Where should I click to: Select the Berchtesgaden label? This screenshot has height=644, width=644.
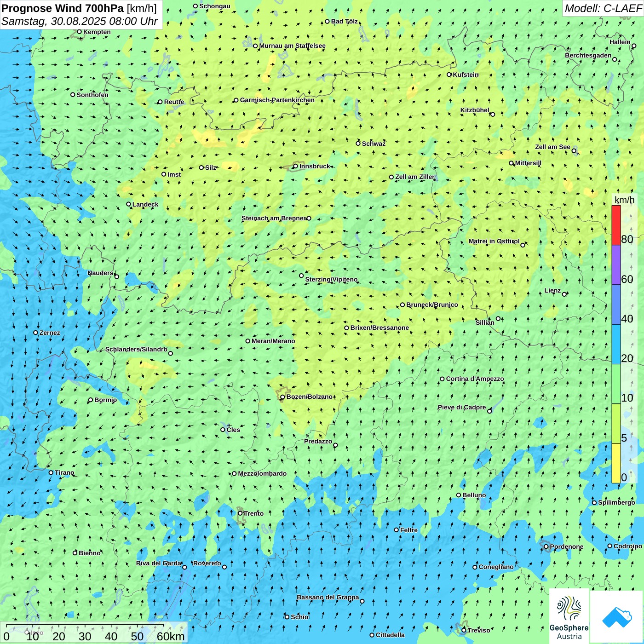[x=588, y=55]
